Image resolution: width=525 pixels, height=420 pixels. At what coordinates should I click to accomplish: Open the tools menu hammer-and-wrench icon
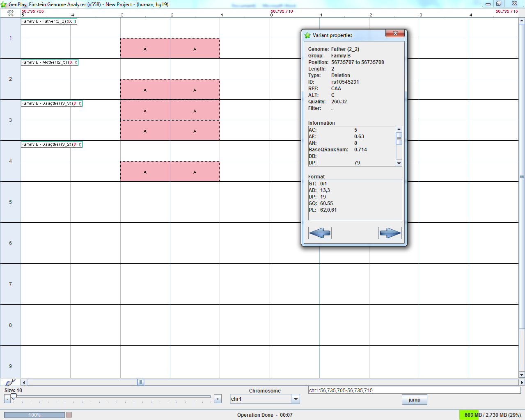click(10, 13)
